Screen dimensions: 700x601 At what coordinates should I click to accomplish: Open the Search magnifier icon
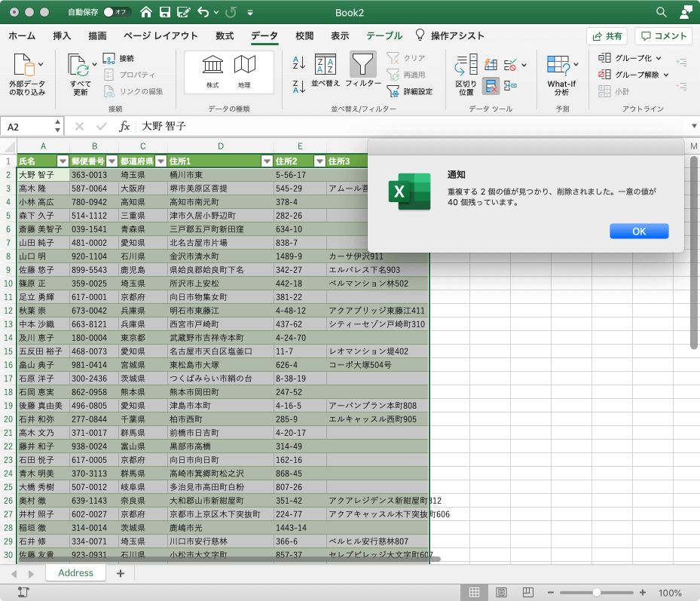661,12
